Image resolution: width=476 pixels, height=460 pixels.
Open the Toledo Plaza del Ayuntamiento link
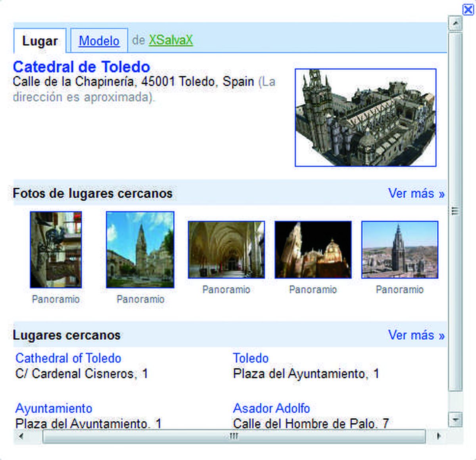[251, 358]
